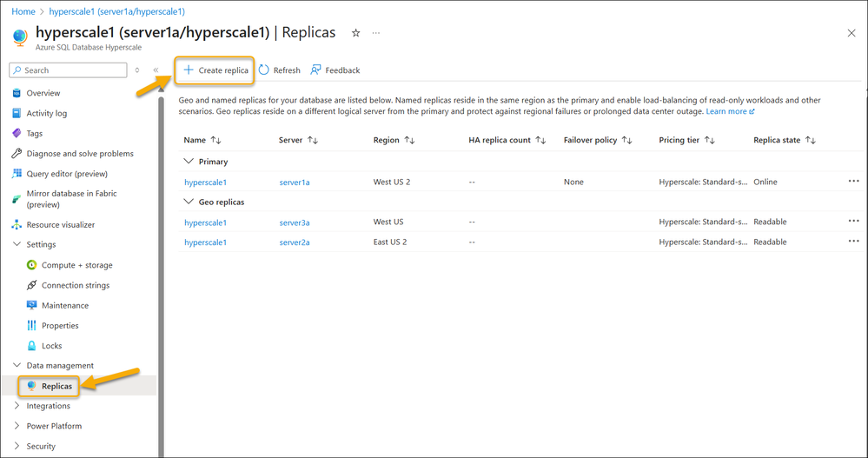
Task: Collapse the Primary group
Action: click(189, 162)
